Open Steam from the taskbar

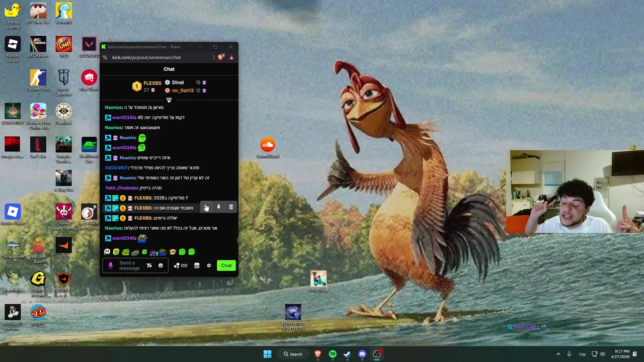click(347, 354)
